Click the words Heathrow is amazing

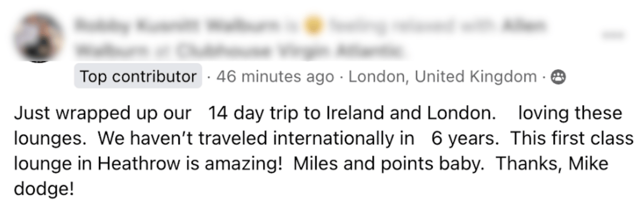coord(205,164)
